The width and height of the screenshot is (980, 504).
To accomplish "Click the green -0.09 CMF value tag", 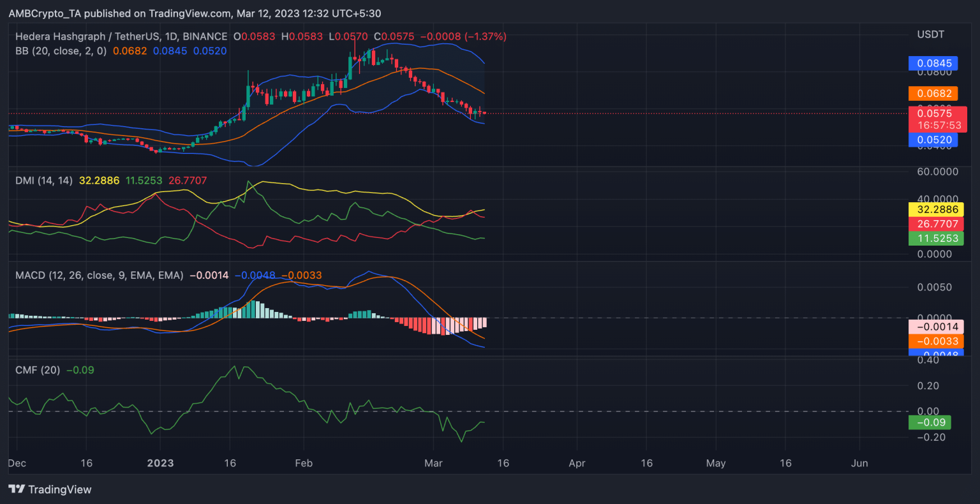I will point(930,422).
